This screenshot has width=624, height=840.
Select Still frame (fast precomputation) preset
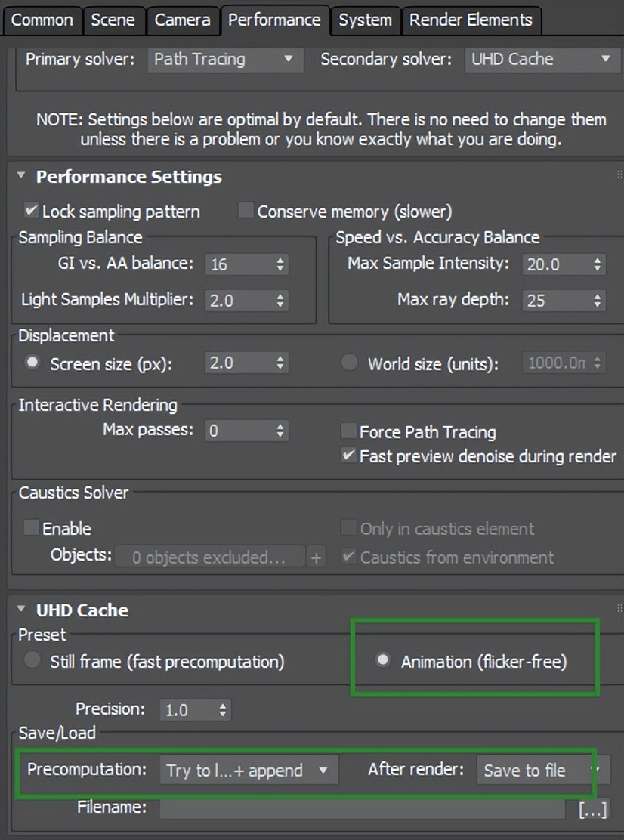pos(32,659)
